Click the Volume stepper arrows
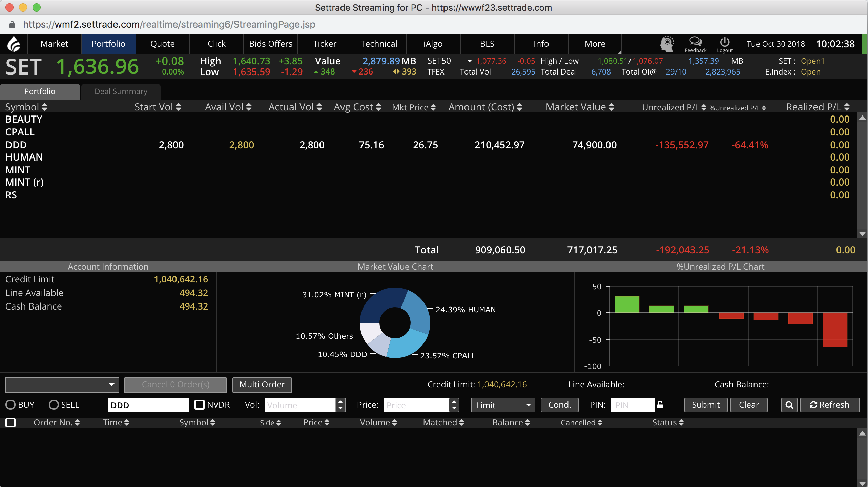 [340, 405]
